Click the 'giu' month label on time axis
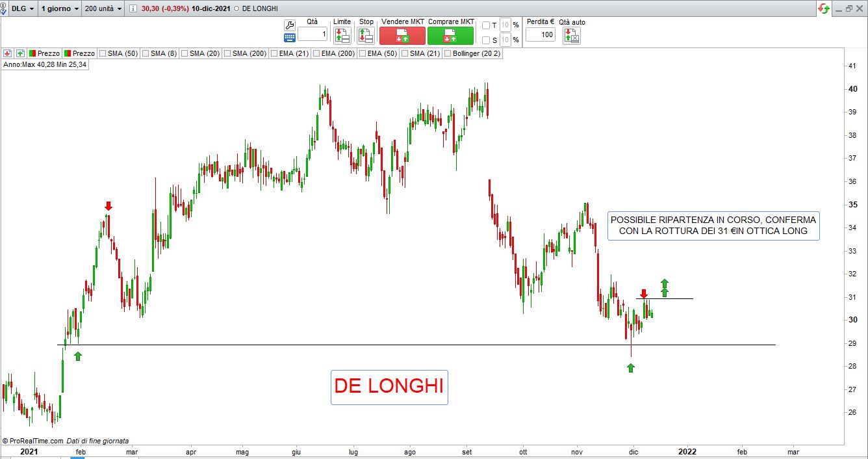The width and height of the screenshot is (868, 459). [296, 451]
